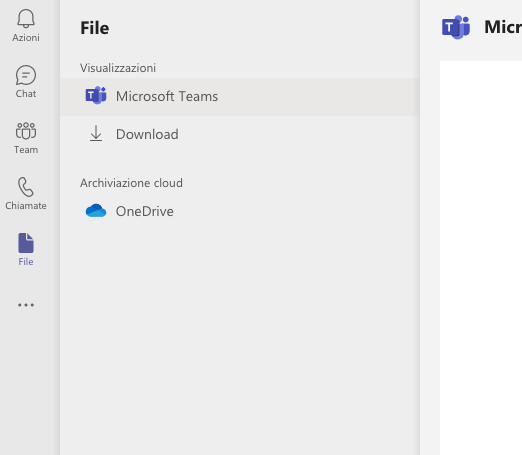
Task: Open the Chat speech bubble icon
Action: 26,75
